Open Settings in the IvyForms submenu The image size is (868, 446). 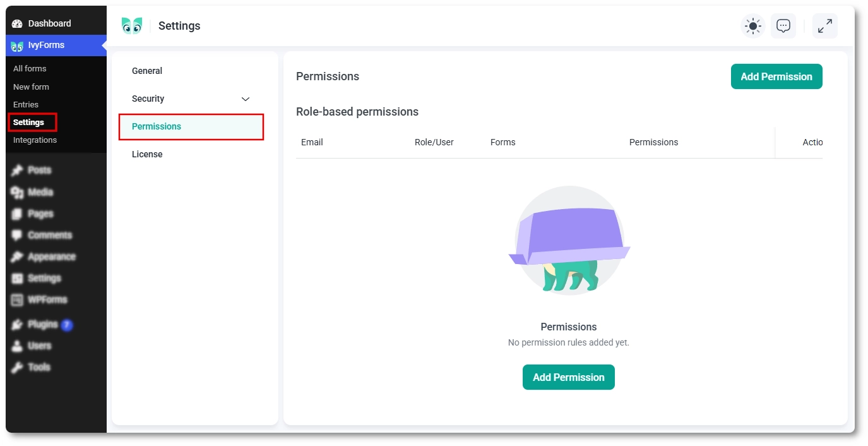[29, 122]
